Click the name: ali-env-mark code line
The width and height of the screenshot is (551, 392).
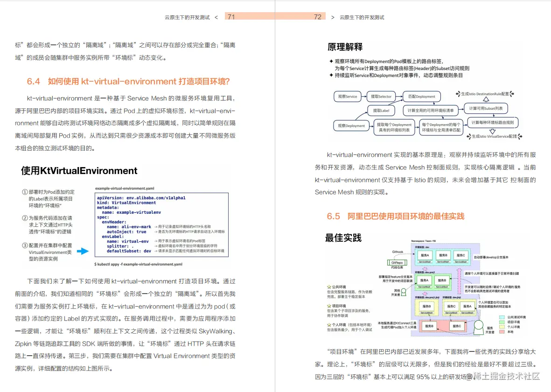pyautogui.click(x=129, y=227)
